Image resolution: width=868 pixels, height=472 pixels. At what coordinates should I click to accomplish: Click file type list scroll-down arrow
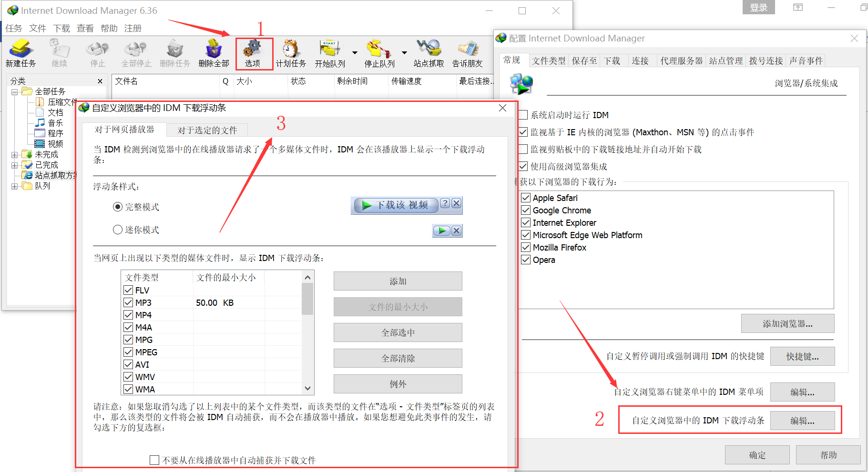point(307,388)
